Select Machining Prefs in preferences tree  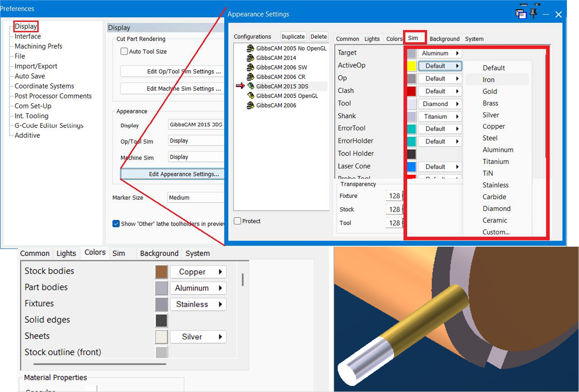point(38,46)
